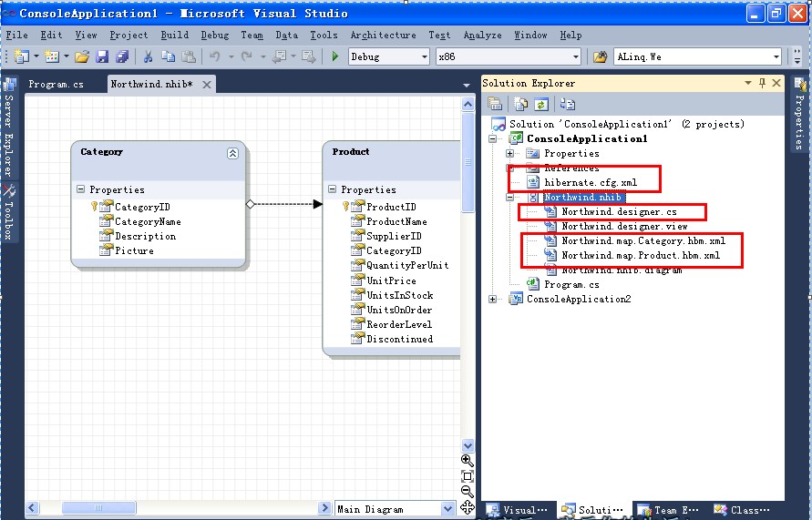This screenshot has height=520, width=812.
Task: Click the diagram vertical scroll up arrow
Action: pos(468,104)
